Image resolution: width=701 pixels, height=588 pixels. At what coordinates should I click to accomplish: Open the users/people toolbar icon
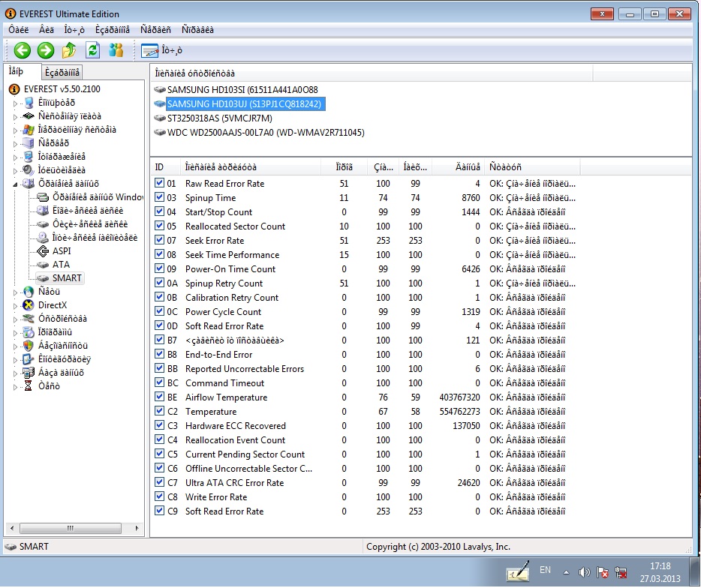[x=116, y=50]
